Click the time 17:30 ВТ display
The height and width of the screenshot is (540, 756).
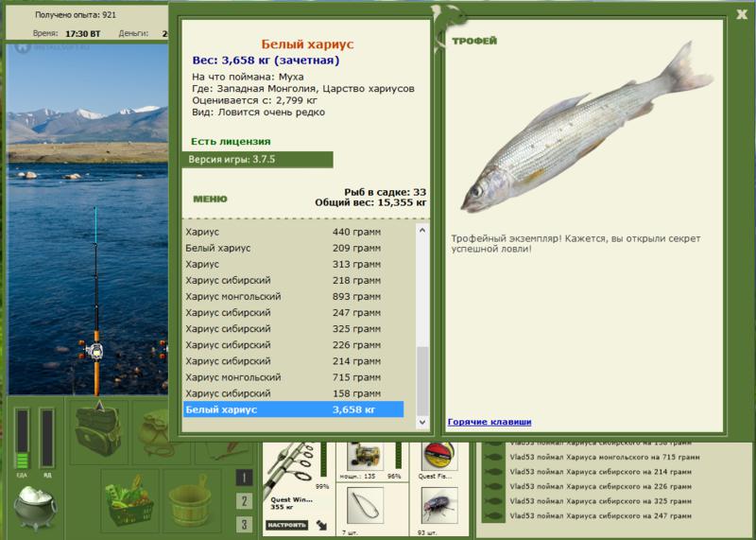tap(83, 34)
